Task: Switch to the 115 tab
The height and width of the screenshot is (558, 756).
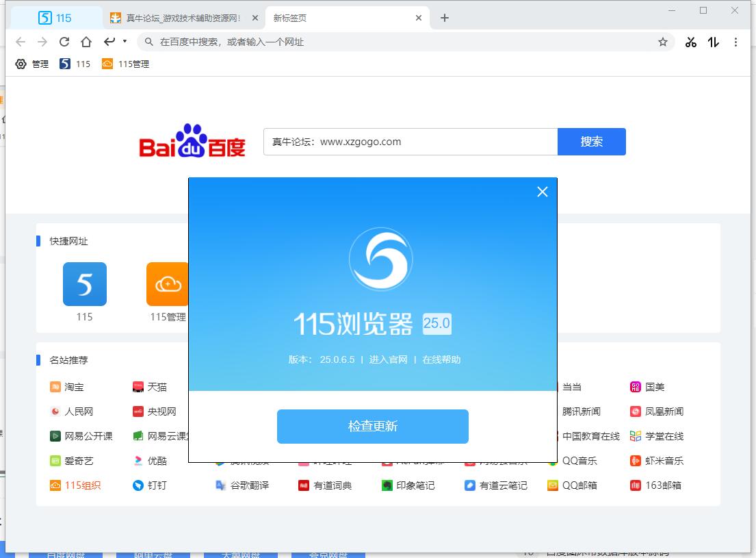Action: (55, 18)
